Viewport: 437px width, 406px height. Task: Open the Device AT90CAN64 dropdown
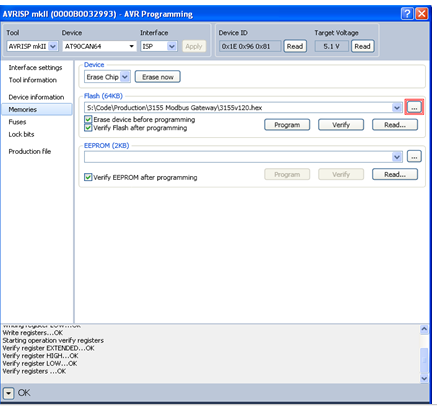(132, 46)
